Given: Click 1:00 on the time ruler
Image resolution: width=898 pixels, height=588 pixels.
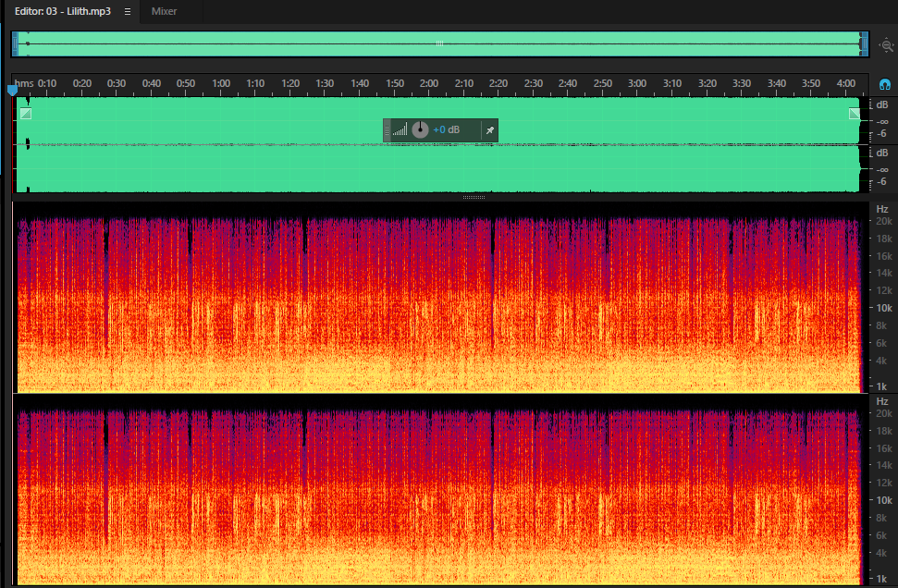Looking at the screenshot, I should coord(221,83).
